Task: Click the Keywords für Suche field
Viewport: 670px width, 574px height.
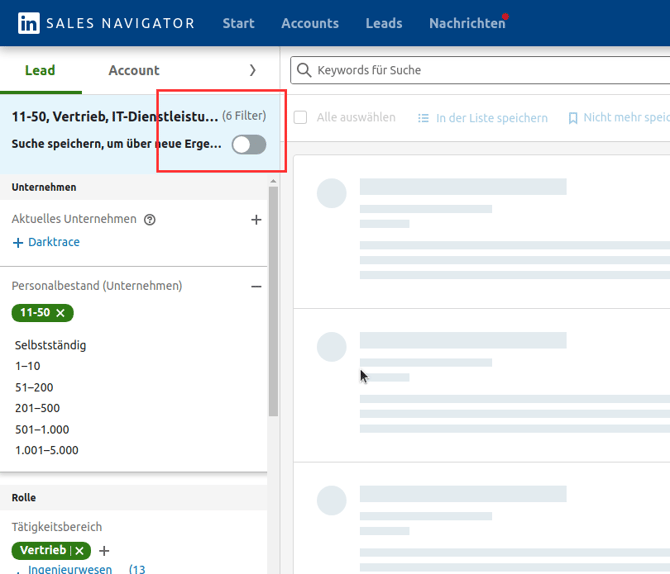Action: (480, 71)
